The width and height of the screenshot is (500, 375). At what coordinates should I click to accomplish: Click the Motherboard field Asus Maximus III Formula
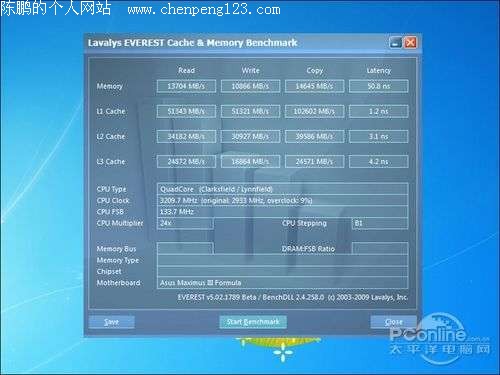pos(282,283)
